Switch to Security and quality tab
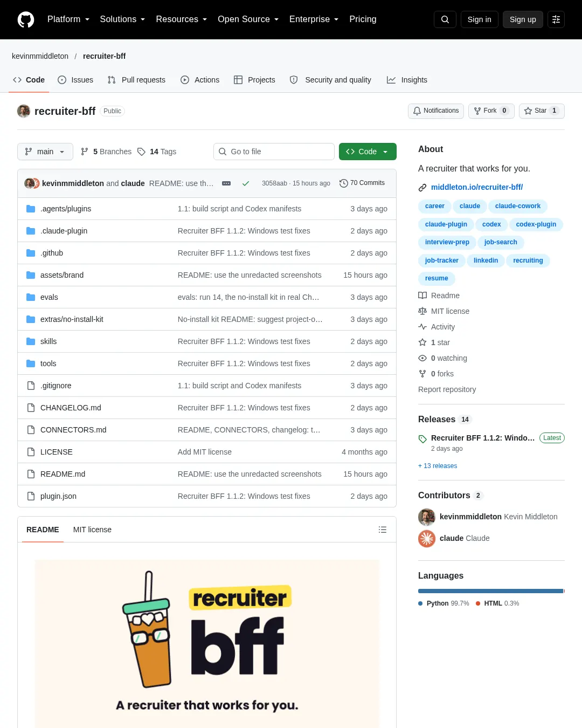Viewport: 582px width, 728px height. point(330,80)
